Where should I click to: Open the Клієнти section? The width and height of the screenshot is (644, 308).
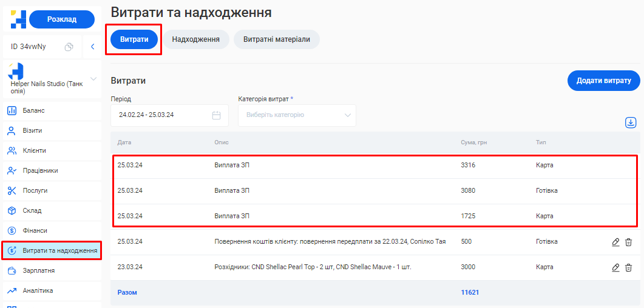coord(35,150)
